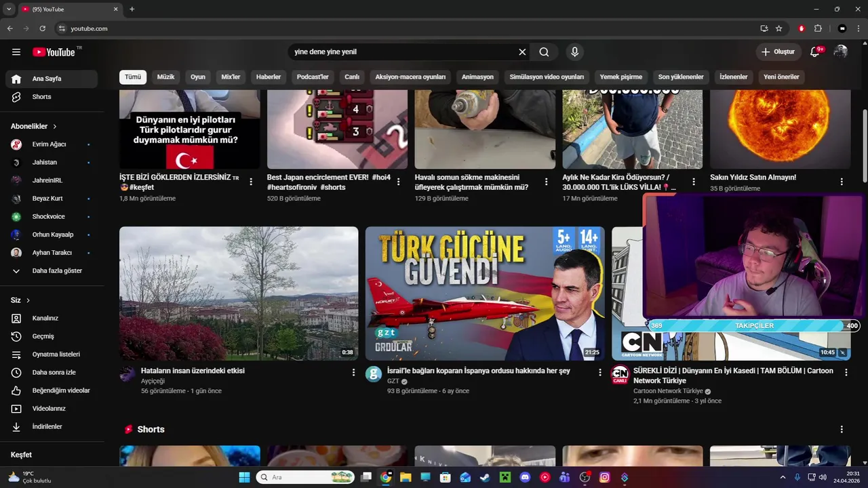Open Geçmiş history in sidebar
The image size is (868, 488).
click(52, 336)
